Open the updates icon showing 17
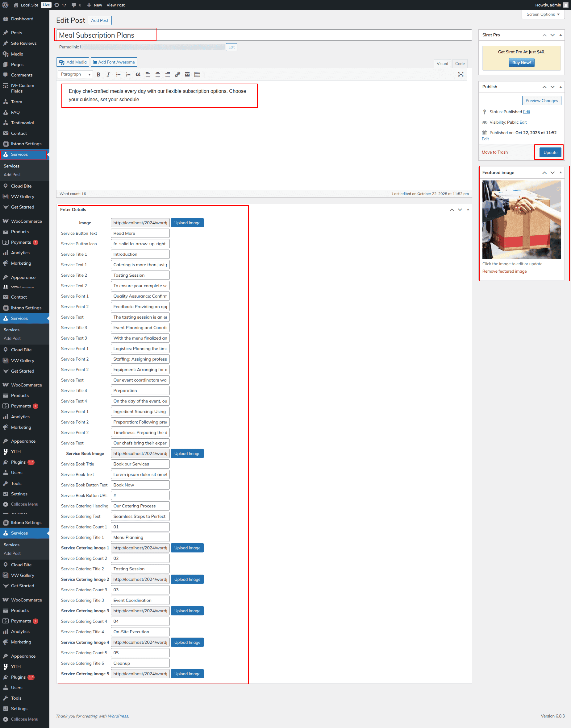Image resolution: width=571 pixels, height=728 pixels. [x=60, y=5]
